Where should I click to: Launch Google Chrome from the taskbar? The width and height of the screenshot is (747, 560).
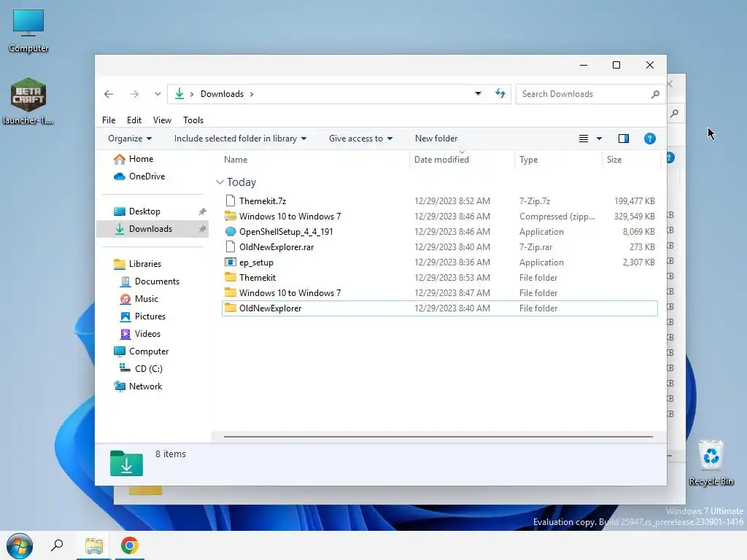click(x=130, y=545)
